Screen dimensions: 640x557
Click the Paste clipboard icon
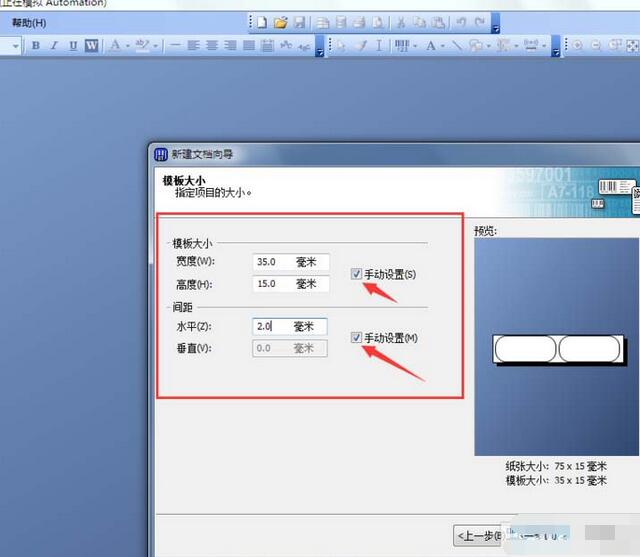point(438,22)
